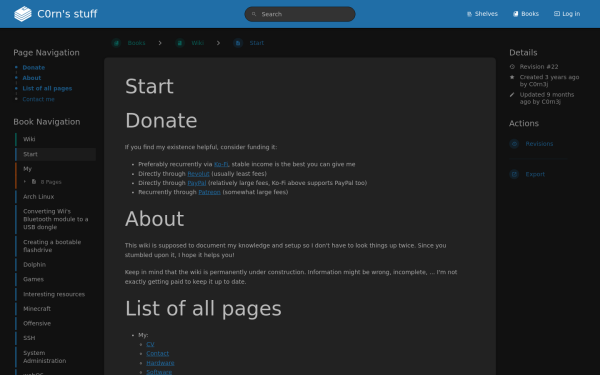Screen dimensions: 600x375
Task: Click the search magnifier icon
Action: click(254, 14)
